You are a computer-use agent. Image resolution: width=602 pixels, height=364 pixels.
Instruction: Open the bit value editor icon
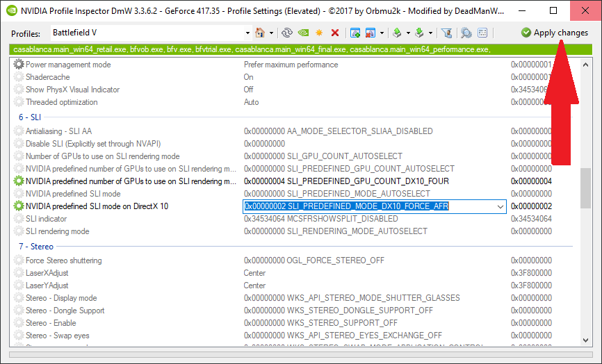pyautogui.click(x=482, y=33)
